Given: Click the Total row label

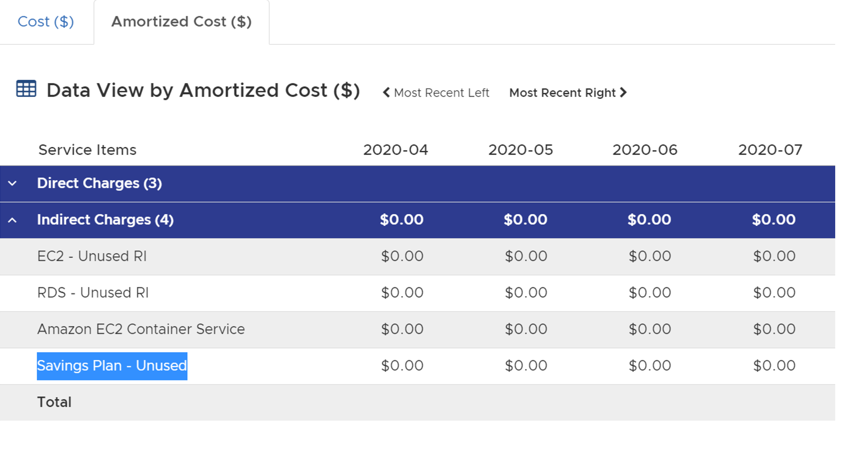Looking at the screenshot, I should point(54,402).
